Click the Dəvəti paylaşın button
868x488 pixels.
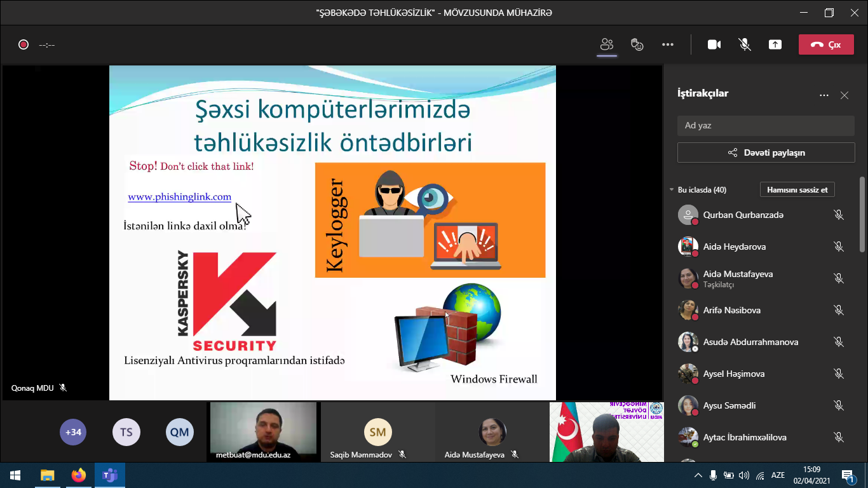pos(766,152)
